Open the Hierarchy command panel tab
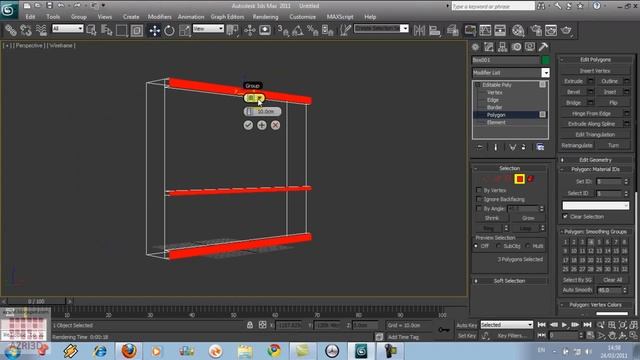Image resolution: width=640 pixels, height=360 pixels. click(x=502, y=47)
